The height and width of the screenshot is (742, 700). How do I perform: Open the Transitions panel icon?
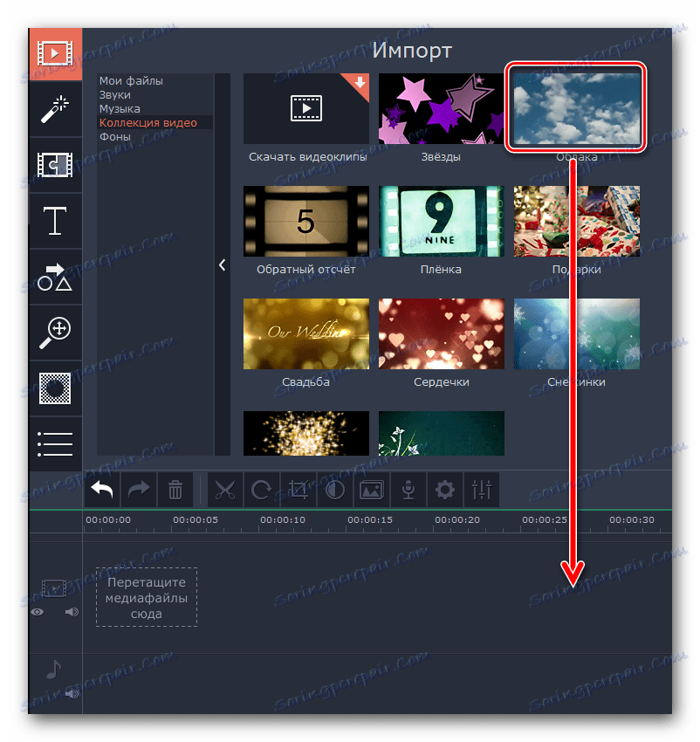point(55,165)
